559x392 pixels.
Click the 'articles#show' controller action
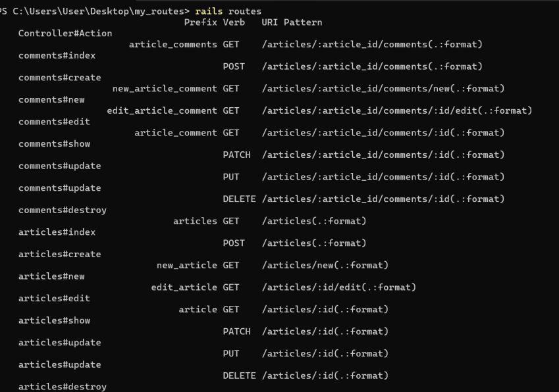(54, 321)
